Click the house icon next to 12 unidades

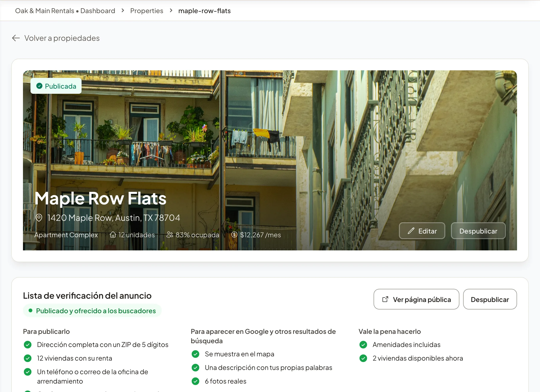[113, 235]
